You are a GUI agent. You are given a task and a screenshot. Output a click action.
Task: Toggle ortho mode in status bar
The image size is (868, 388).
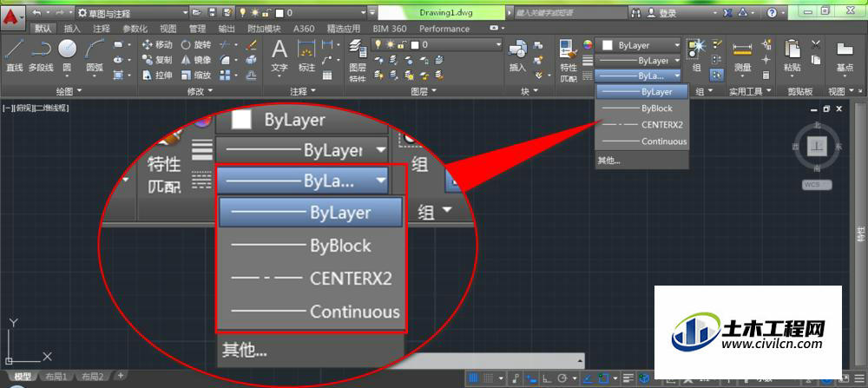pyautogui.click(x=546, y=378)
